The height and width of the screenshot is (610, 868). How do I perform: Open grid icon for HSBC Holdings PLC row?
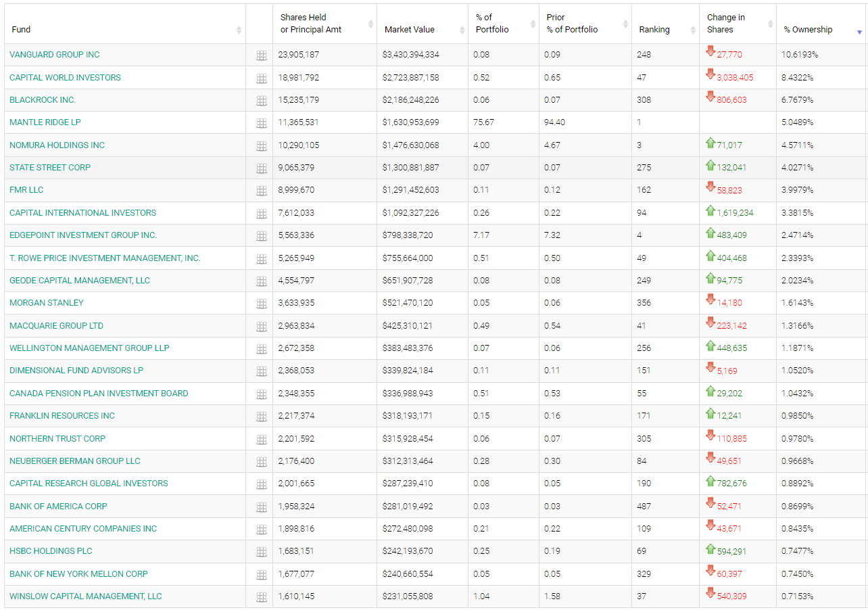click(262, 552)
